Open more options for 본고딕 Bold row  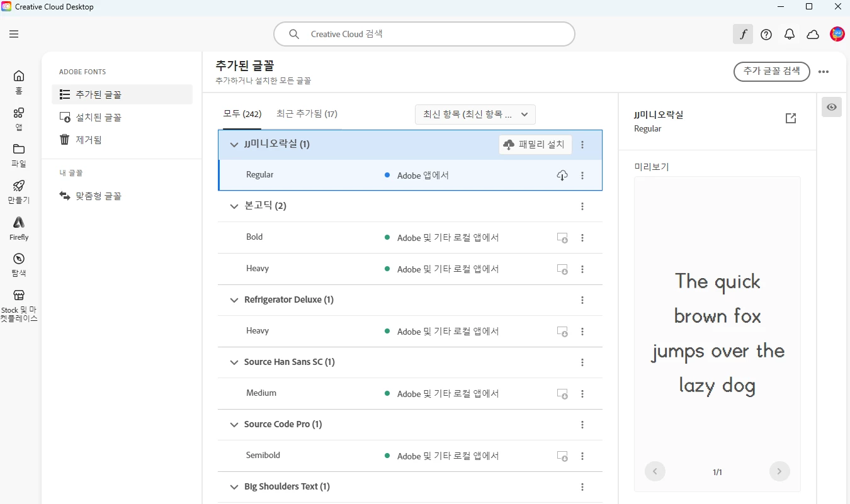point(582,238)
